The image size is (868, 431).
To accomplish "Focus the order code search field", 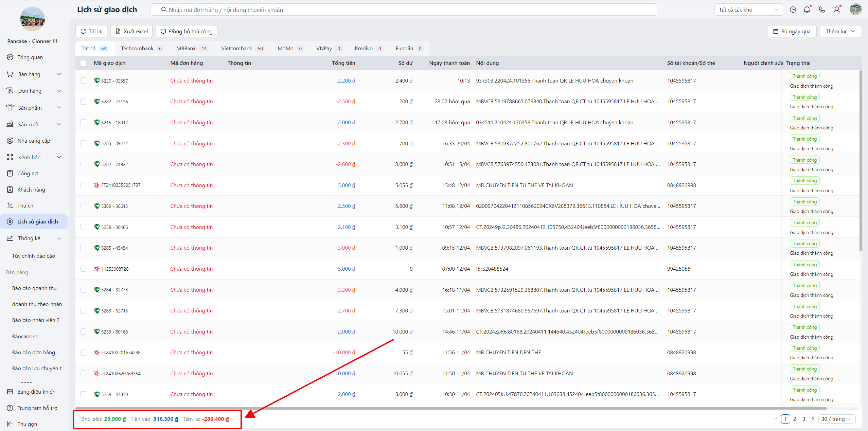I will tap(403, 10).
